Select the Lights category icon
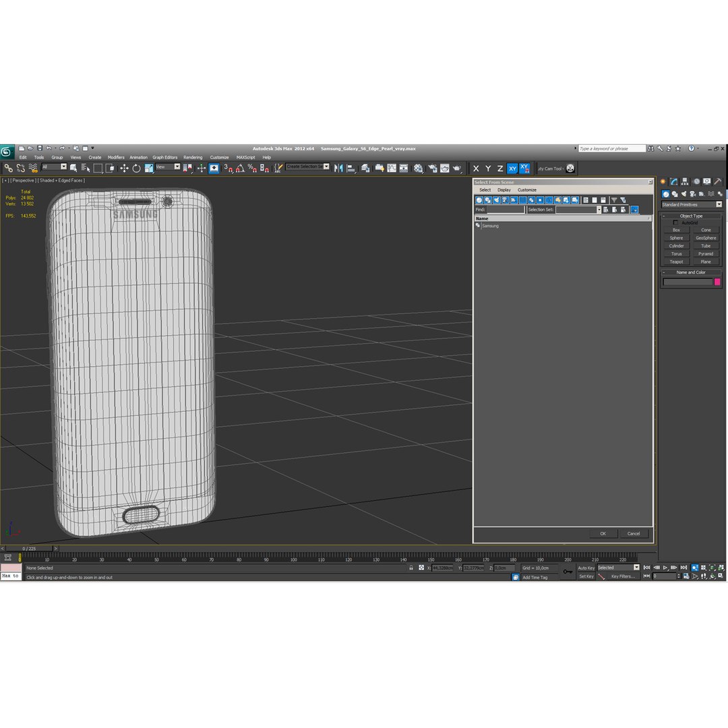 (x=684, y=194)
